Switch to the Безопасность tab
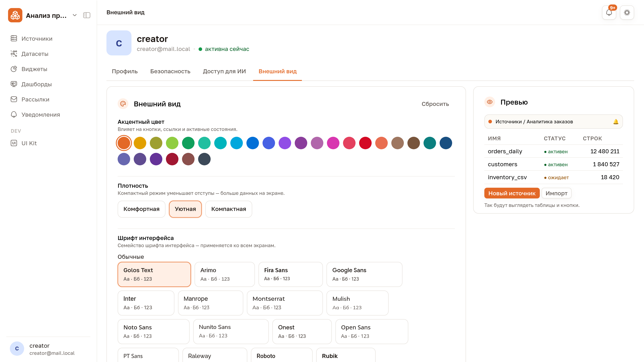644x362 pixels. (x=170, y=72)
